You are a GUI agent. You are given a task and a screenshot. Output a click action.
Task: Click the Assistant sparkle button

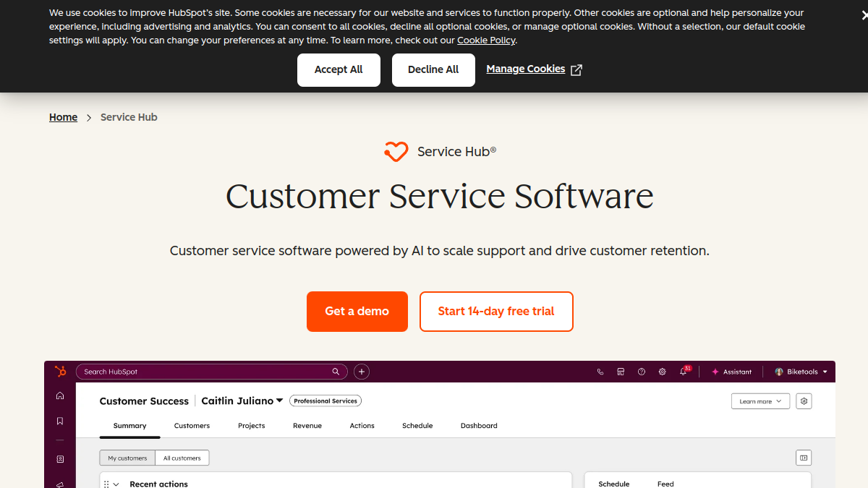[x=731, y=372]
